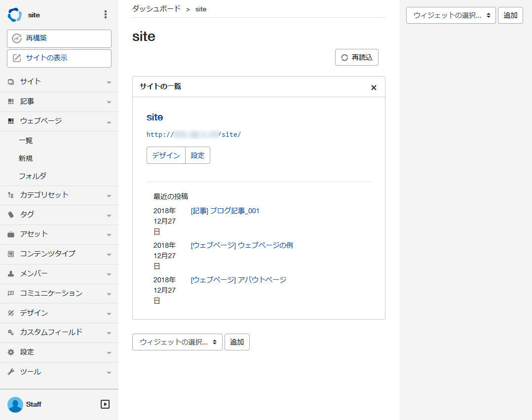Open ウェブページ フォルダ submenu item
The height and width of the screenshot is (420, 532).
33,176
